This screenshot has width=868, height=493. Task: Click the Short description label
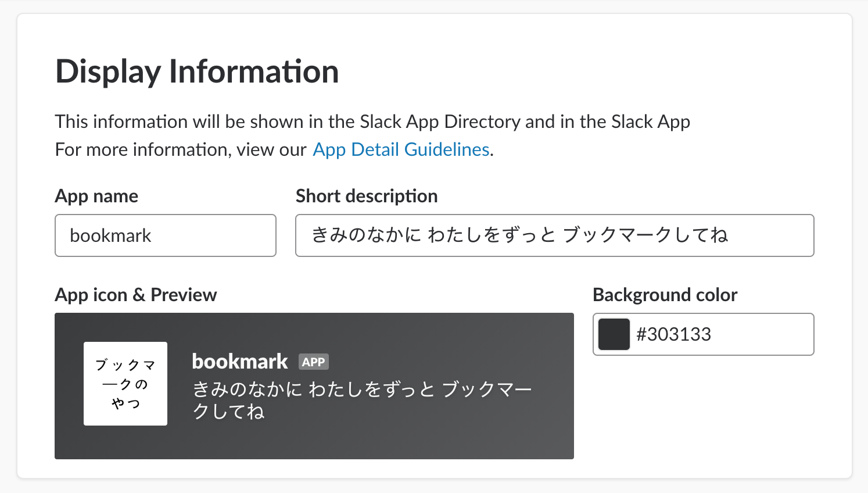(367, 196)
